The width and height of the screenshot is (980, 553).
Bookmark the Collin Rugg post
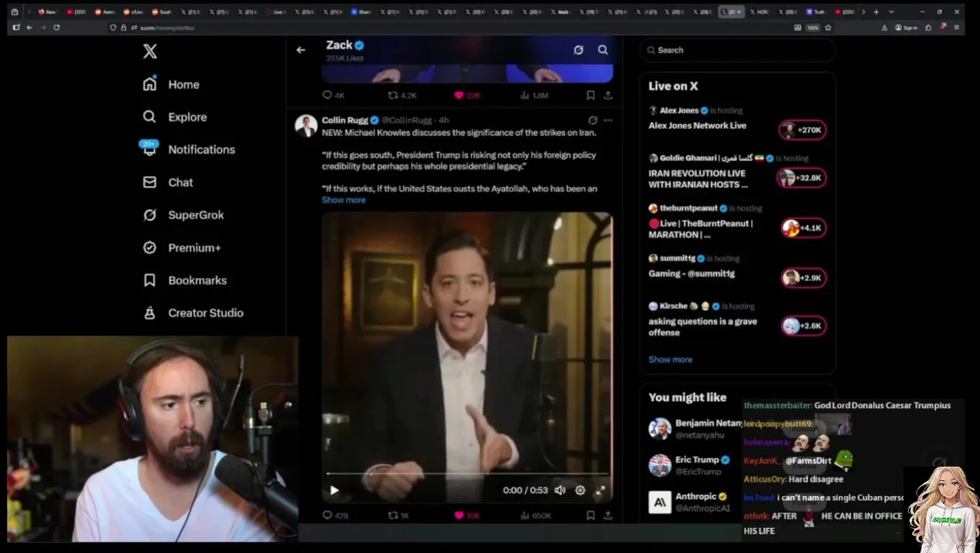pos(590,515)
